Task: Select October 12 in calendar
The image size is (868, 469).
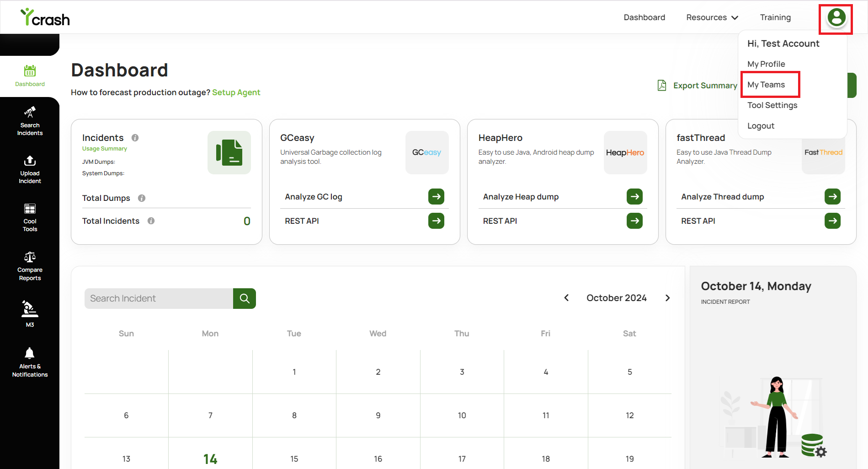Action: (630, 415)
